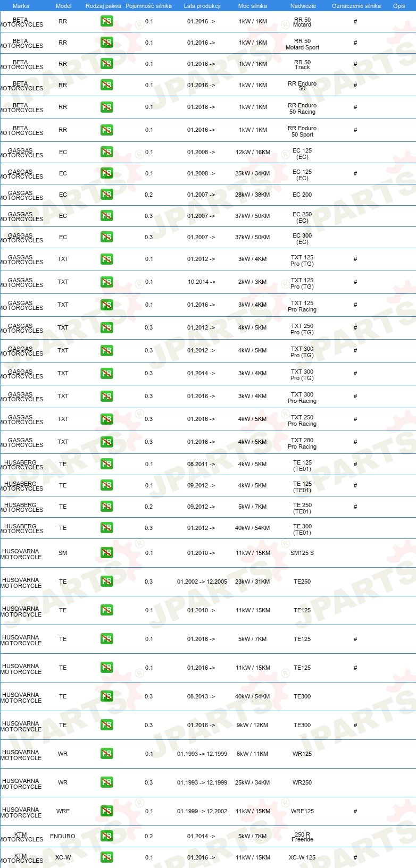Viewport: 416px width, 868px height.
Task: Select the '12kW / 16KM' power cell
Action: [x=253, y=152]
